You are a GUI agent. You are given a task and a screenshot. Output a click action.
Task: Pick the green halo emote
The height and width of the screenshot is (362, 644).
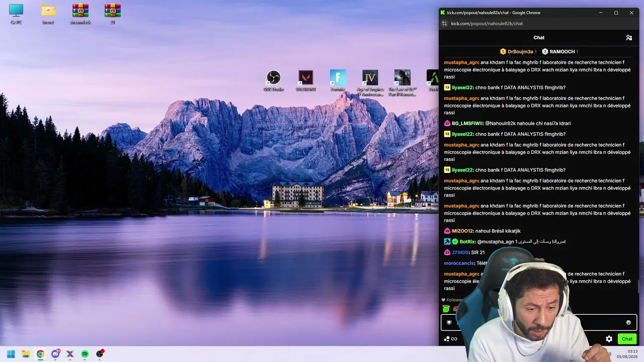pyautogui.click(x=446, y=309)
